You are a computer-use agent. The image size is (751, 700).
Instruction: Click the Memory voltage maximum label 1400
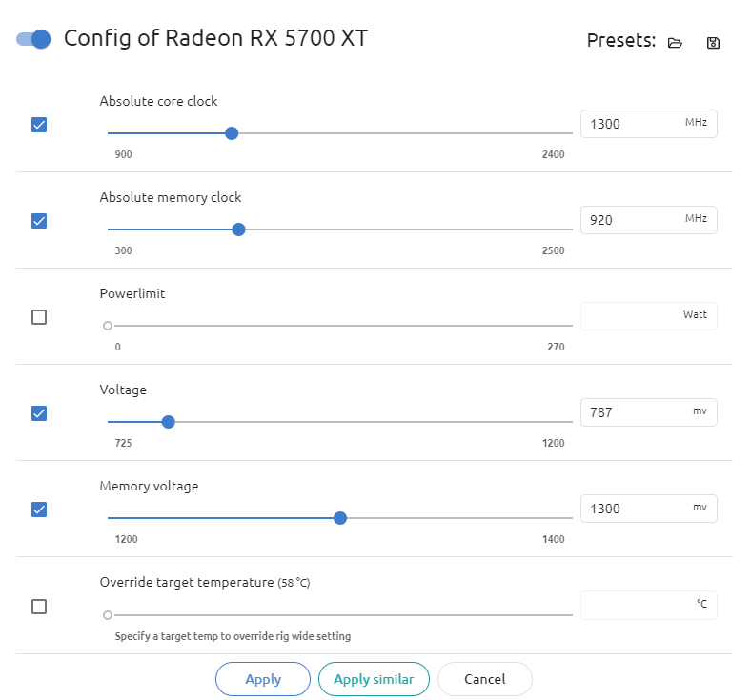pyautogui.click(x=553, y=539)
